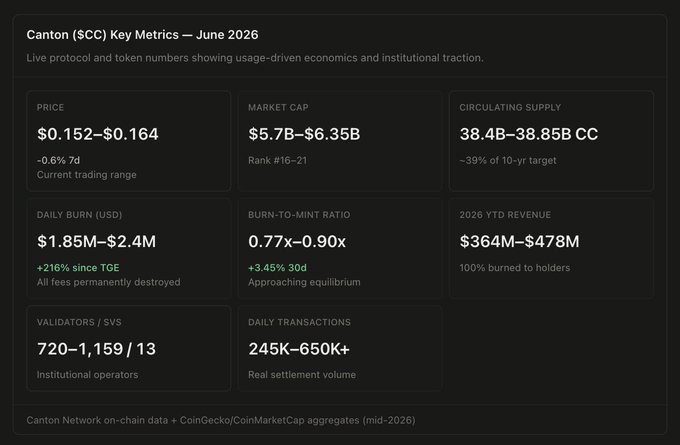The width and height of the screenshot is (680, 445).
Task: Click the market cap value $5.7B–$6.35B
Action: click(x=304, y=134)
